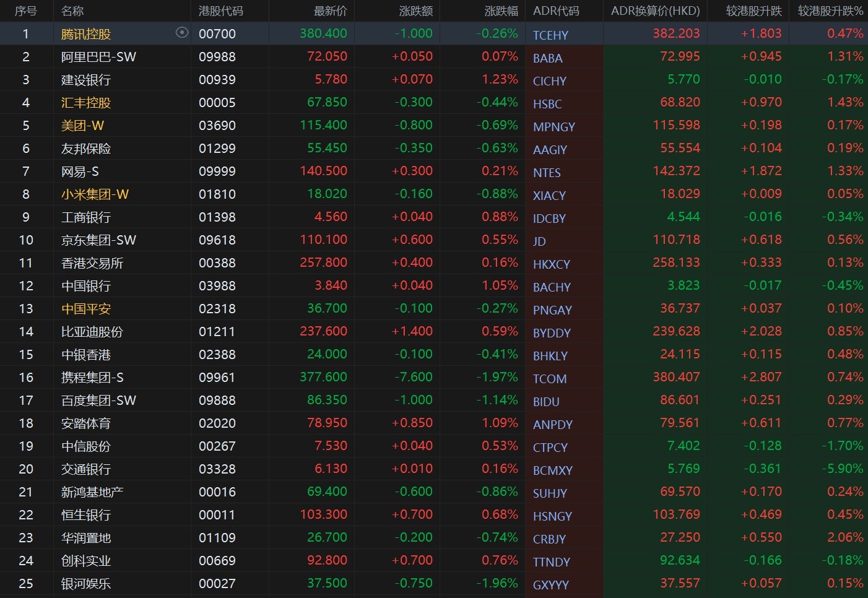The width and height of the screenshot is (868, 598).
Task: Click ADR code BYDDY
Action: coord(552,333)
